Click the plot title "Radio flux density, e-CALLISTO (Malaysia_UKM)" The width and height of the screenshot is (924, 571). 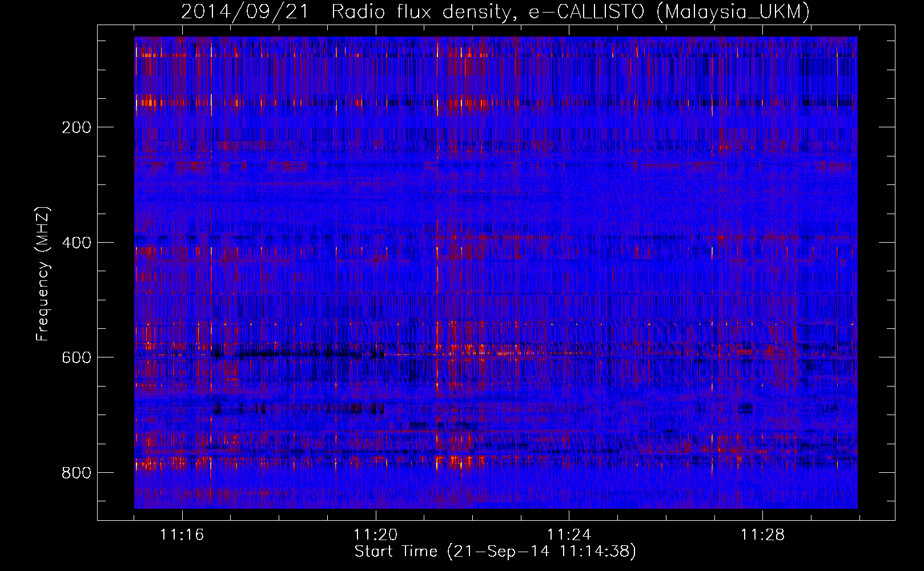click(571, 11)
